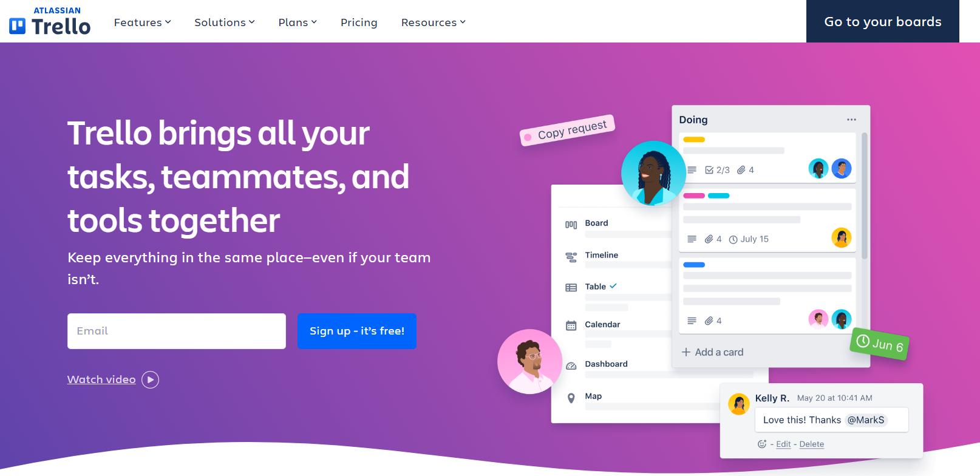Click the Map pin icon

pos(571,398)
